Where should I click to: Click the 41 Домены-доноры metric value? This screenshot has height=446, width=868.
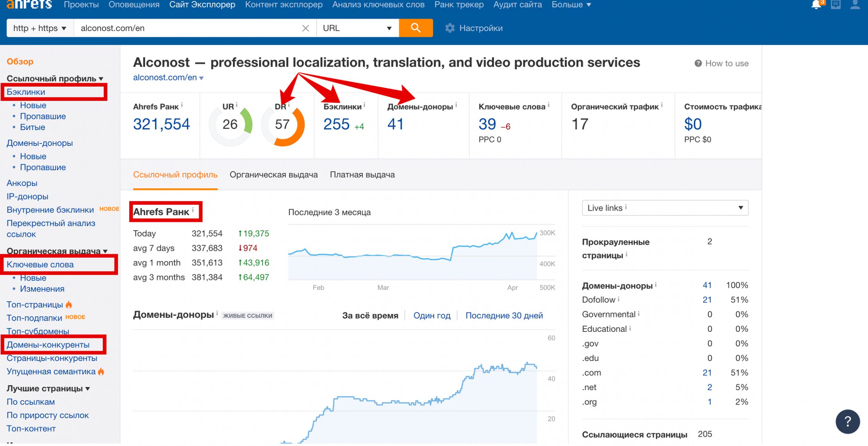[395, 124]
